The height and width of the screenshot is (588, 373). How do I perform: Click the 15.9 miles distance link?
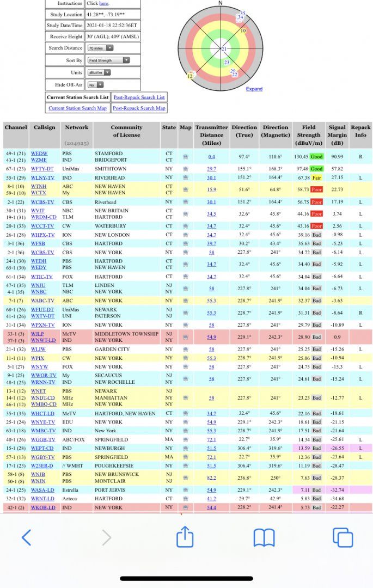pyautogui.click(x=211, y=190)
